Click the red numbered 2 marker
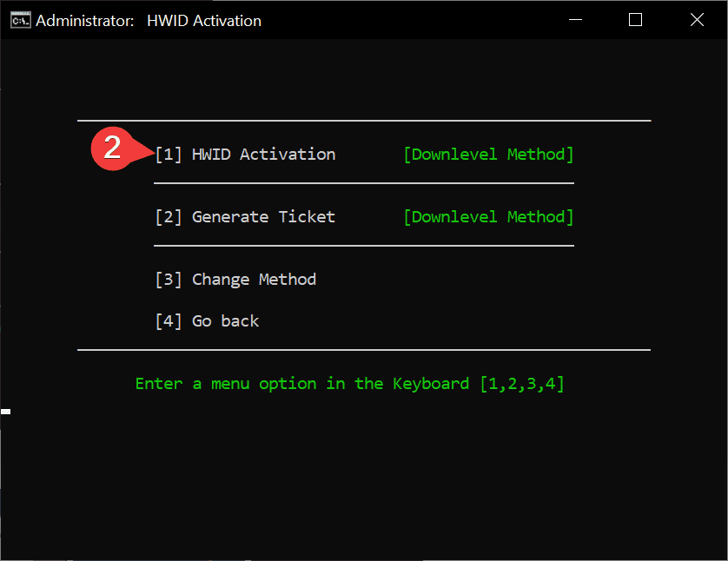Viewport: 728px width, 561px height. click(x=112, y=148)
